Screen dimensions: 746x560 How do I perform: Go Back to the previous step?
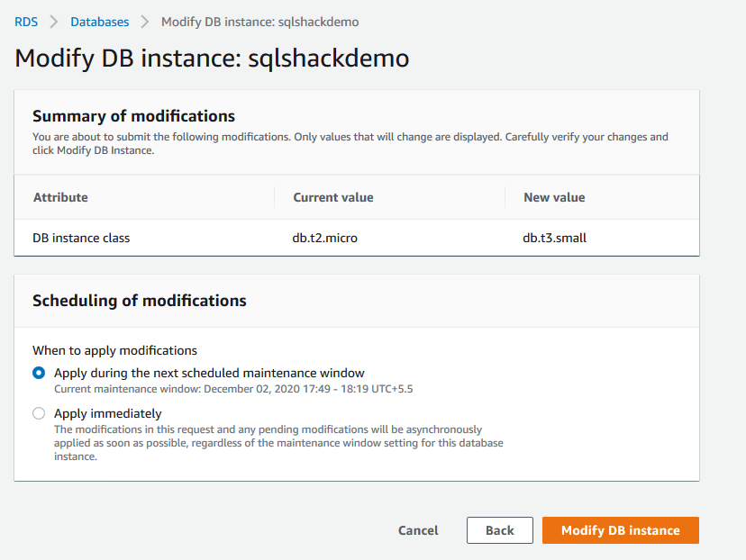coord(499,530)
